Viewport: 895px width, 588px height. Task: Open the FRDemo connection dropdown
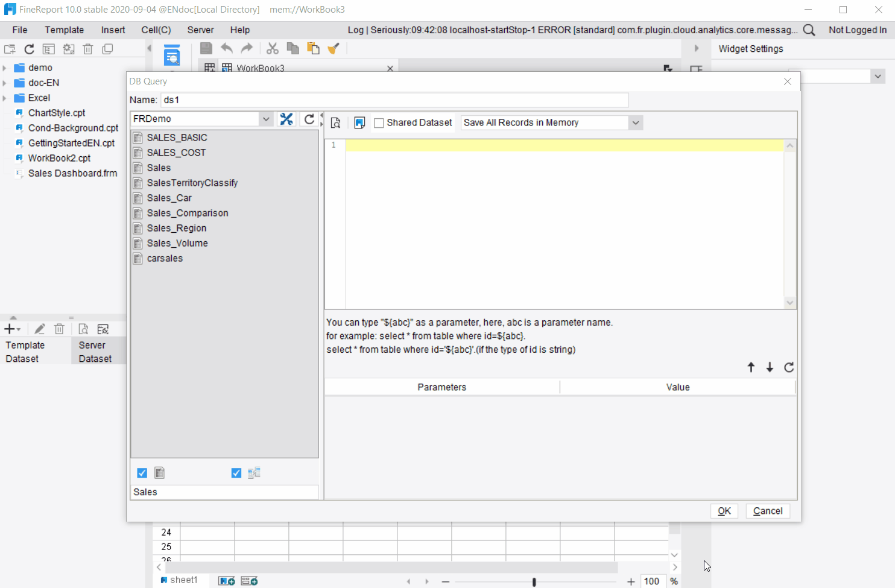pos(266,119)
